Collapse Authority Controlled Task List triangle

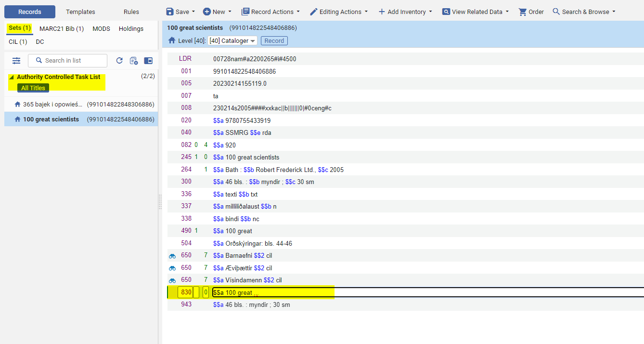tap(12, 77)
